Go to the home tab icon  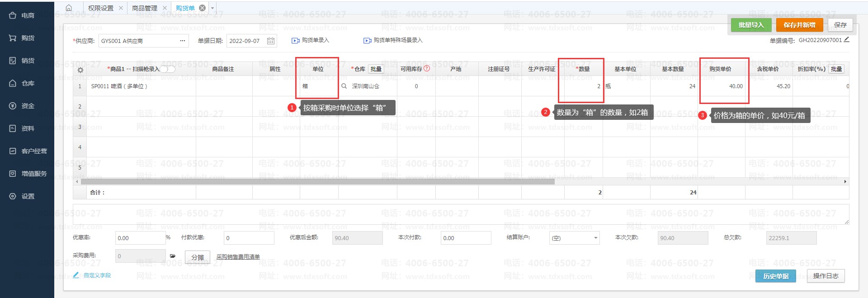pos(69,8)
